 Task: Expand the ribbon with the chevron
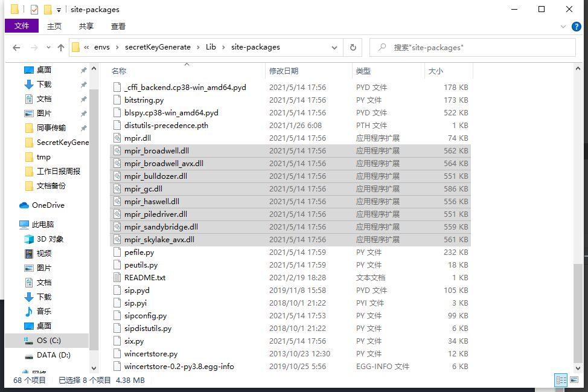563,27
